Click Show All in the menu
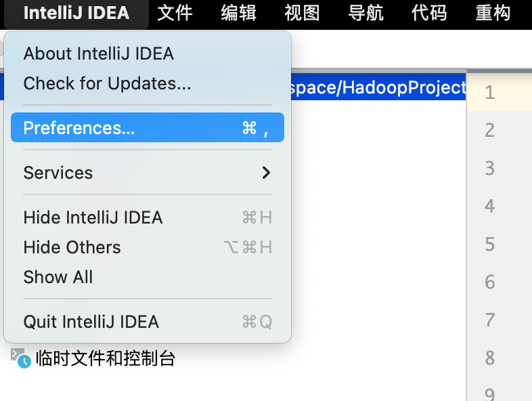The height and width of the screenshot is (401, 532). 58,277
